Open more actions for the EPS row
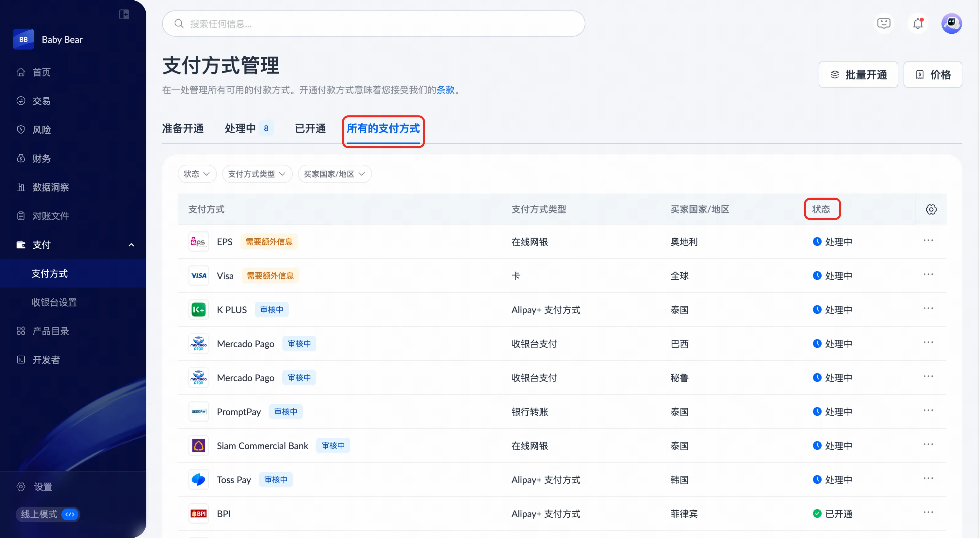 pos(928,241)
